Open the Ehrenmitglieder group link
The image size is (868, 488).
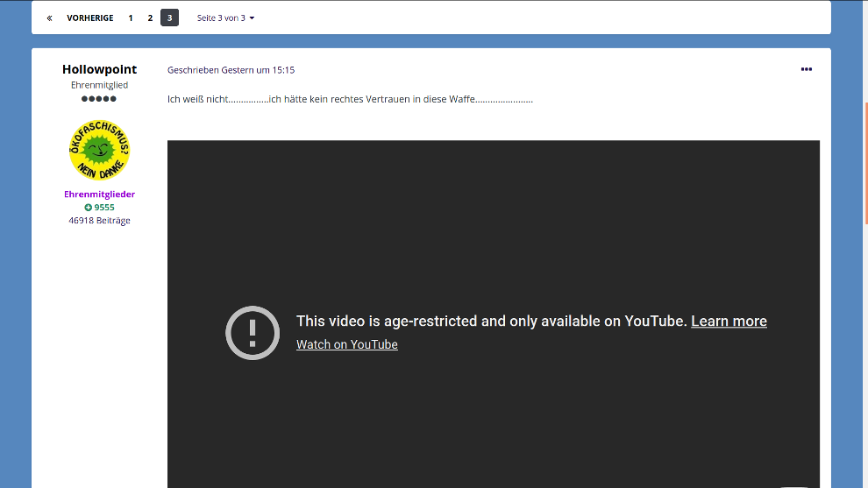[100, 194]
